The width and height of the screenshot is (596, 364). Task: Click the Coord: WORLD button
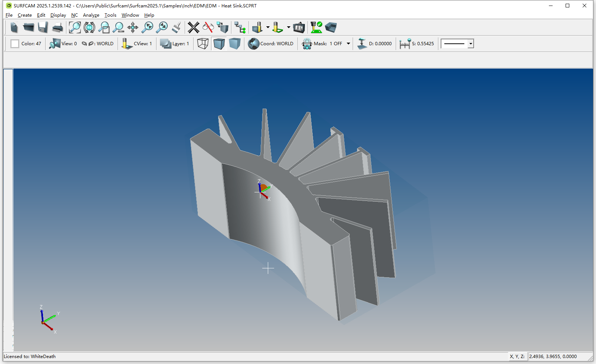pyautogui.click(x=271, y=44)
